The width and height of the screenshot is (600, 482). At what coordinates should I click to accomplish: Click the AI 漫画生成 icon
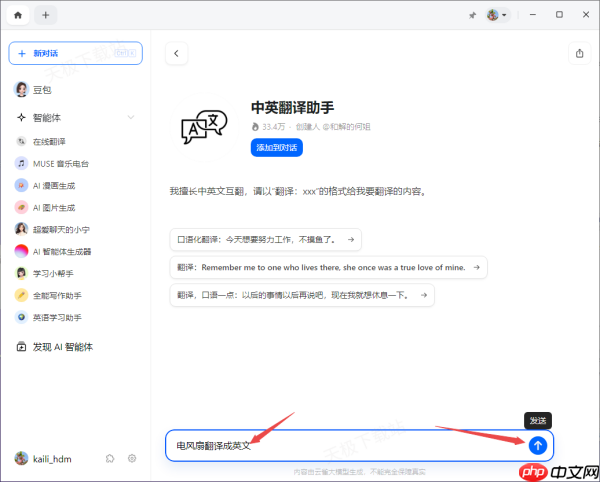tap(21, 186)
